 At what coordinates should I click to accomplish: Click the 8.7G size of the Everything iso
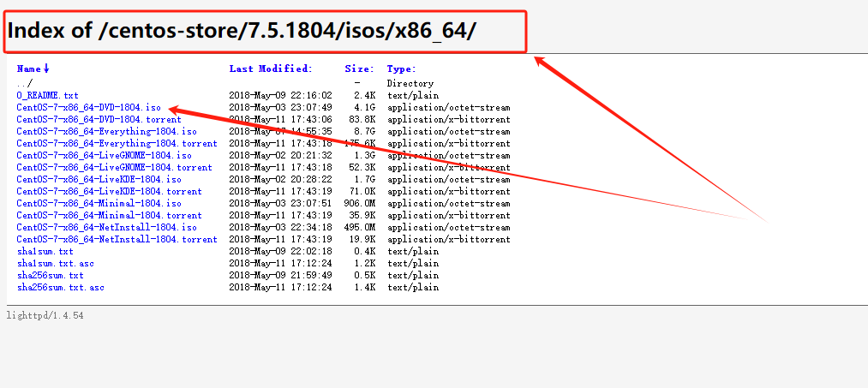[x=365, y=132]
